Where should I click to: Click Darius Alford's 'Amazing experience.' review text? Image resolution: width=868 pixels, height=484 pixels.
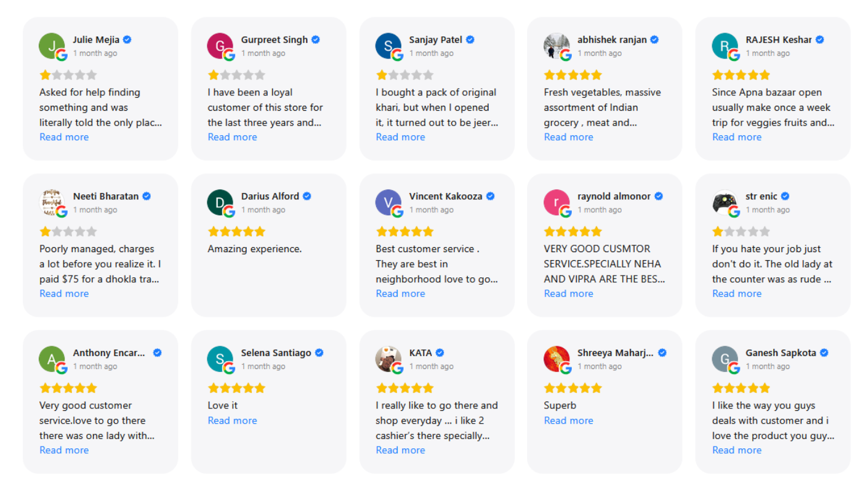point(254,249)
